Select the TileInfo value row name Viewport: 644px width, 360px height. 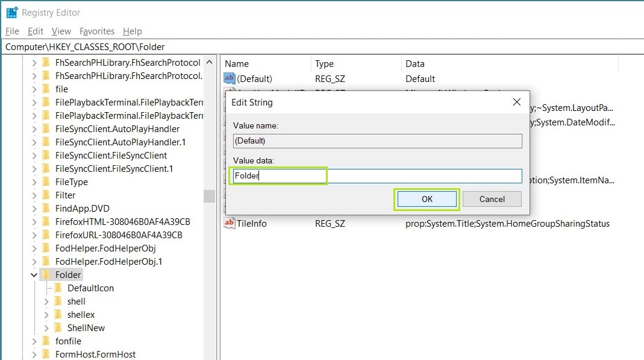pyautogui.click(x=251, y=223)
